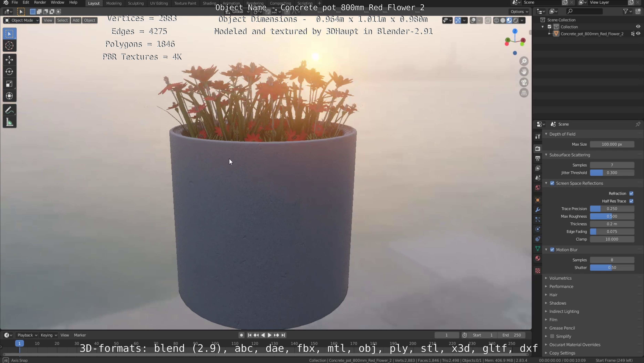
Task: Activate the 3D Cursor tool
Action: [9, 46]
